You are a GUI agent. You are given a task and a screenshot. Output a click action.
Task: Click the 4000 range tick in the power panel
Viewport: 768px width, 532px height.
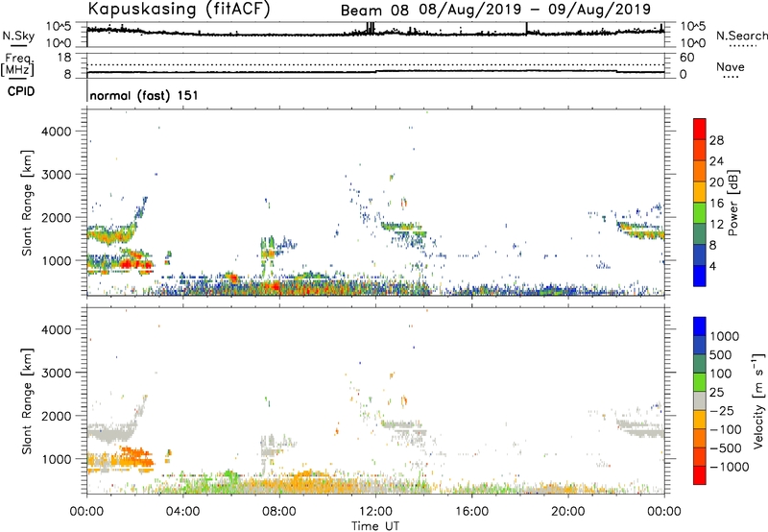[x=57, y=132]
